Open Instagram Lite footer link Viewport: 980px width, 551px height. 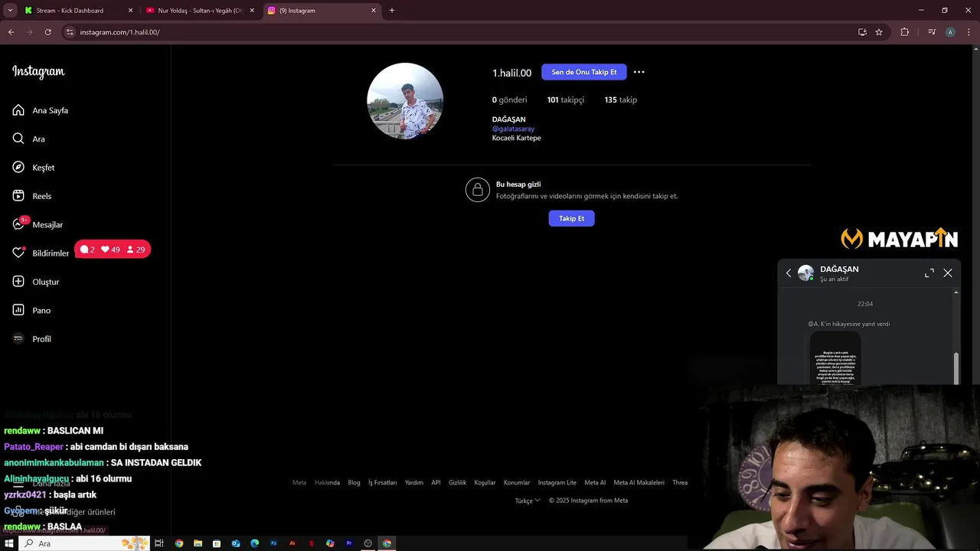point(557,483)
